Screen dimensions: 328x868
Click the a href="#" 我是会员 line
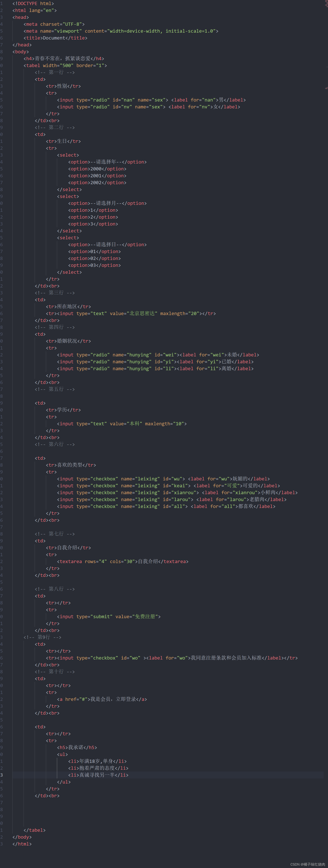pyautogui.click(x=102, y=699)
